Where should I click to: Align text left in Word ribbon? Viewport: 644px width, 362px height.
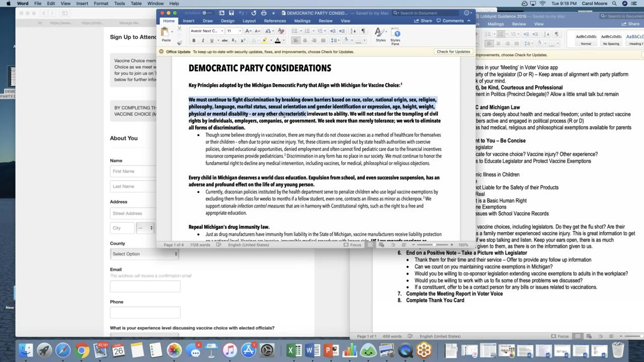tap(296, 40)
